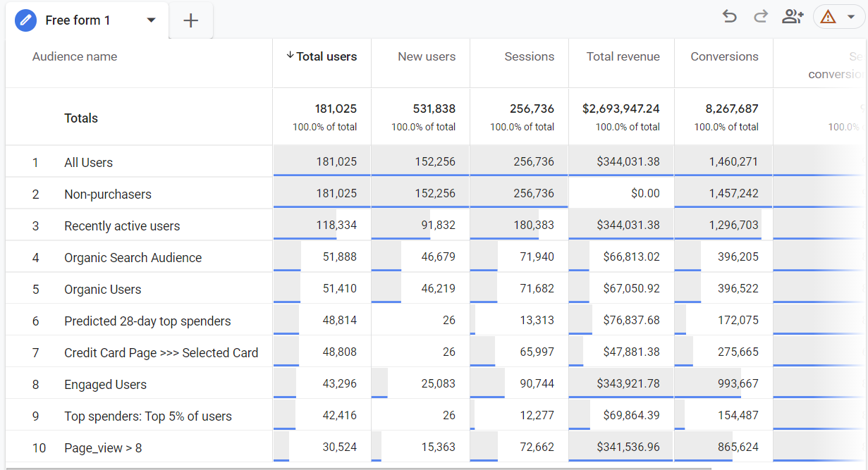Create a new tab with the plus icon
The width and height of the screenshot is (868, 470).
coord(190,20)
